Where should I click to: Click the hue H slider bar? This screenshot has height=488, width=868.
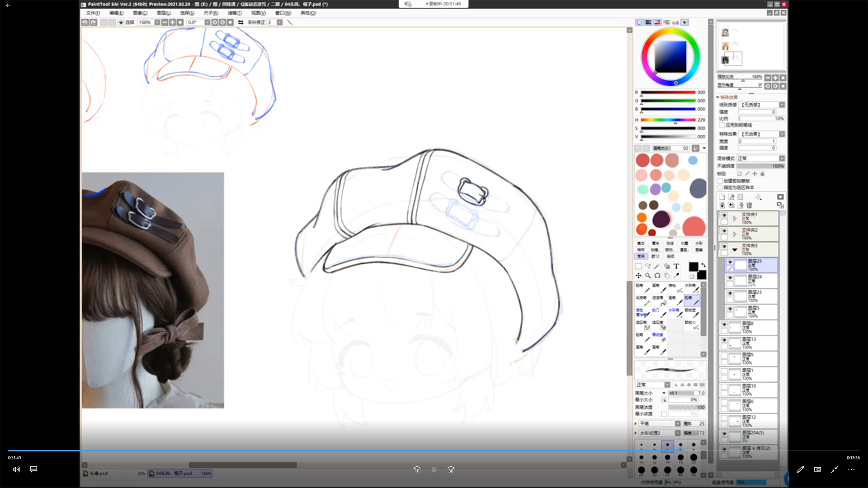(x=668, y=120)
